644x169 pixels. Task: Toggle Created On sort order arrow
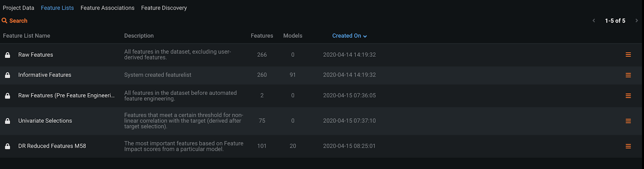point(365,36)
